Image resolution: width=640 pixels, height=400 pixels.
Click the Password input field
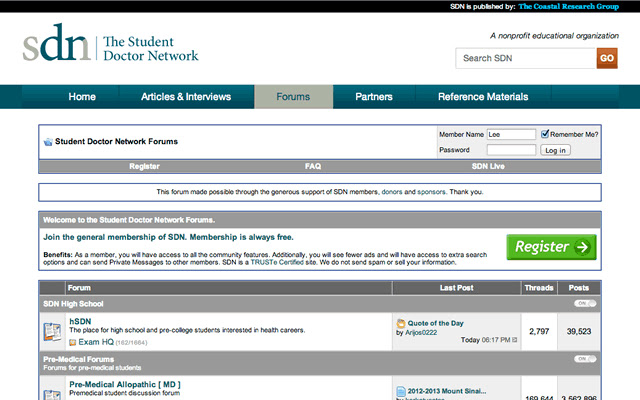tap(511, 150)
